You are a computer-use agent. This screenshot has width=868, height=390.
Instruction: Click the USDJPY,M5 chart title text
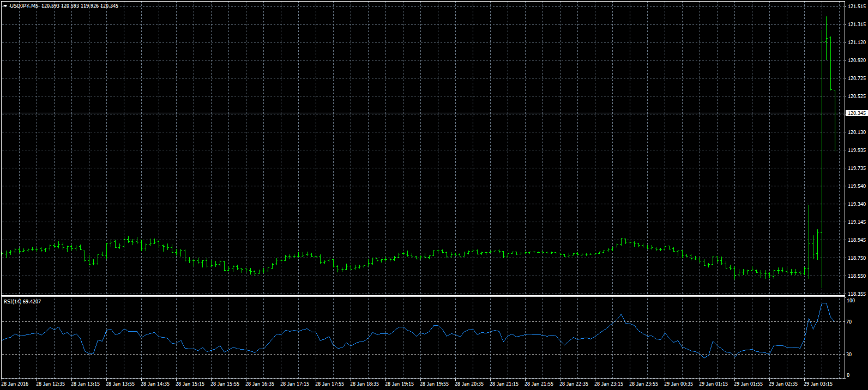click(x=24, y=5)
